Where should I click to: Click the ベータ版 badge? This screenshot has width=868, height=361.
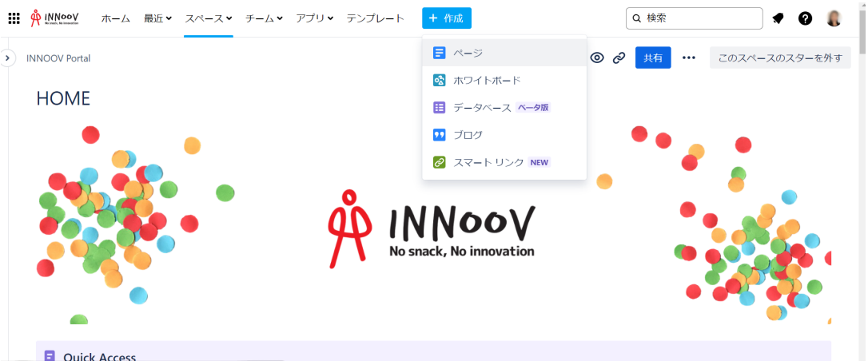pos(534,108)
